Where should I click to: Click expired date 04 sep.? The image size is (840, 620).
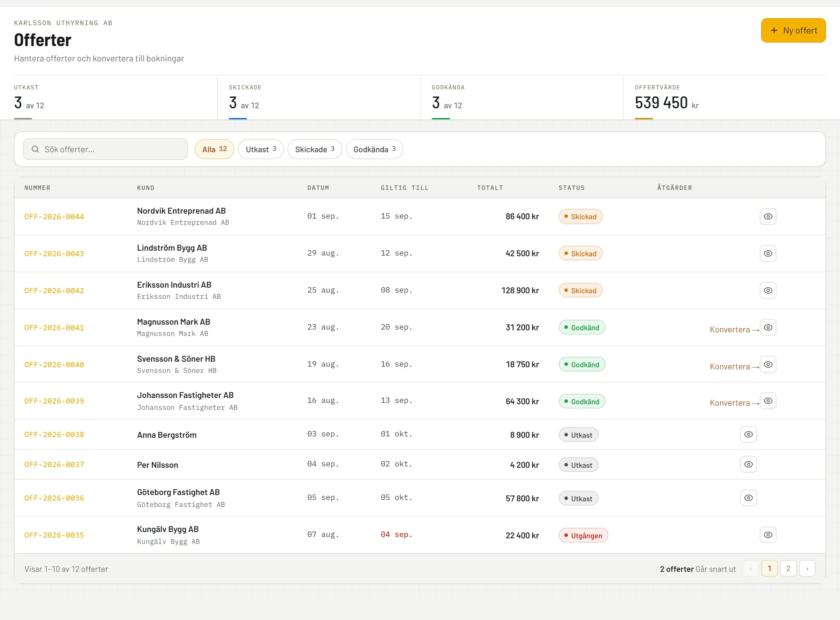(396, 534)
